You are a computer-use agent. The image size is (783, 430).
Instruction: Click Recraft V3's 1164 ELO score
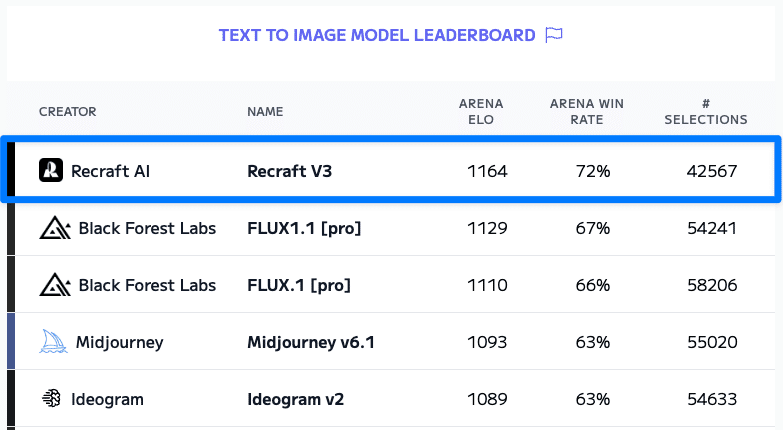coord(487,171)
